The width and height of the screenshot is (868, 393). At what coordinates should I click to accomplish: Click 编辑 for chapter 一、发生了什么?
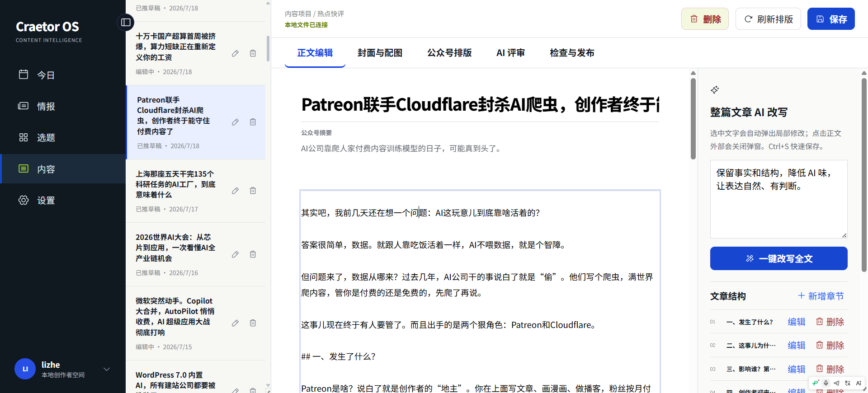797,322
